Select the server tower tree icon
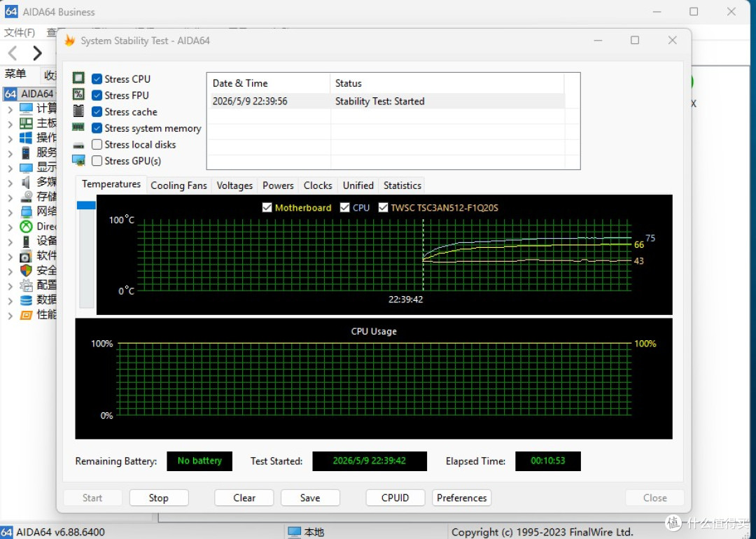Screen dimensions: 756x539 pyautogui.click(x=26, y=153)
